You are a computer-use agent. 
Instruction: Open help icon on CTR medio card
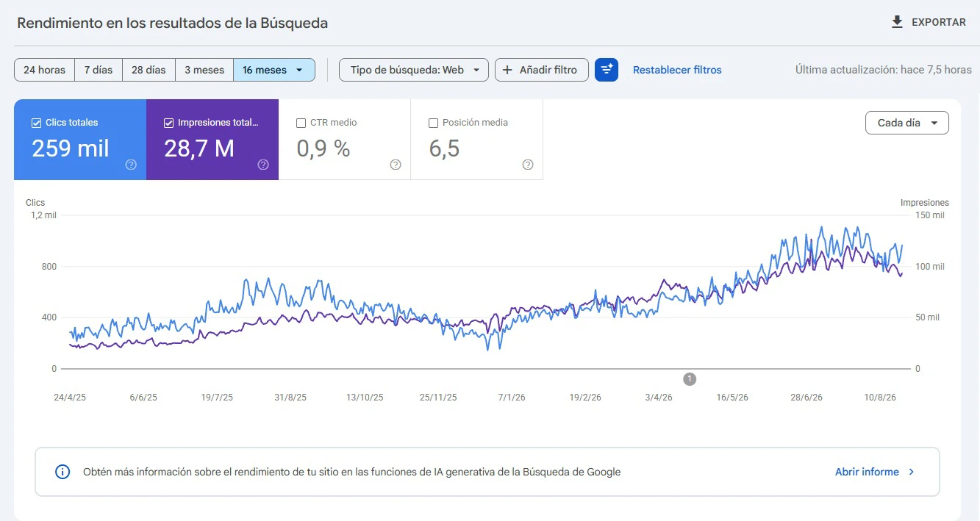[x=396, y=165]
